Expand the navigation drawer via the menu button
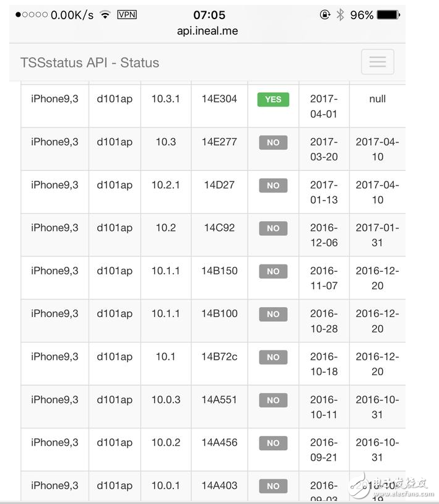The image size is (439, 504). pyautogui.click(x=377, y=61)
